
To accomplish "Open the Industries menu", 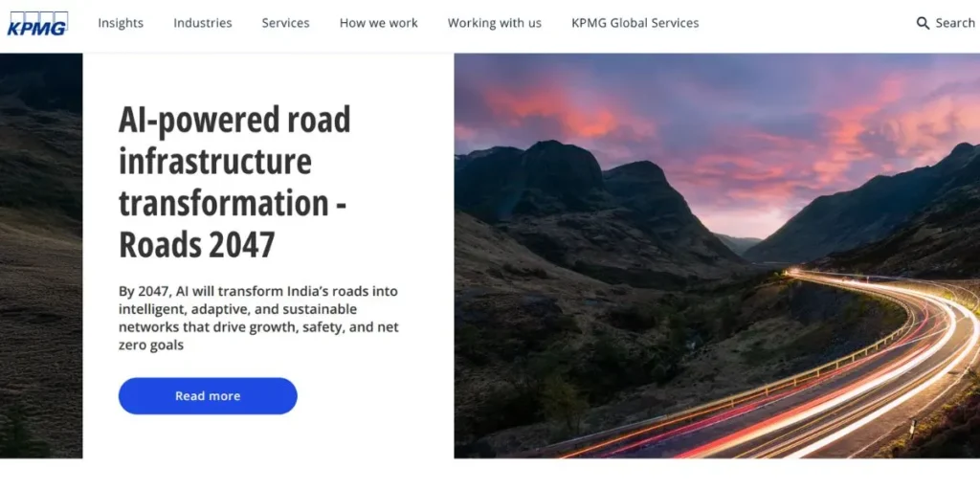I will [x=203, y=23].
